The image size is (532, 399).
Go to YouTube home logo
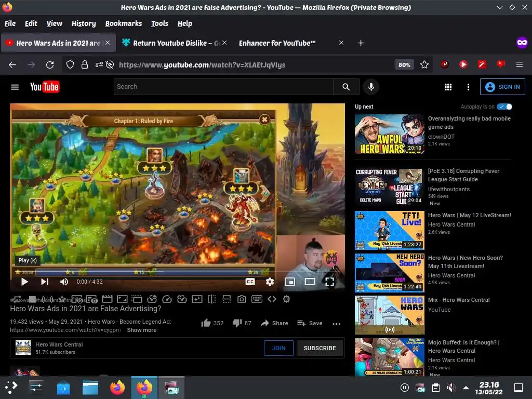[x=45, y=87]
